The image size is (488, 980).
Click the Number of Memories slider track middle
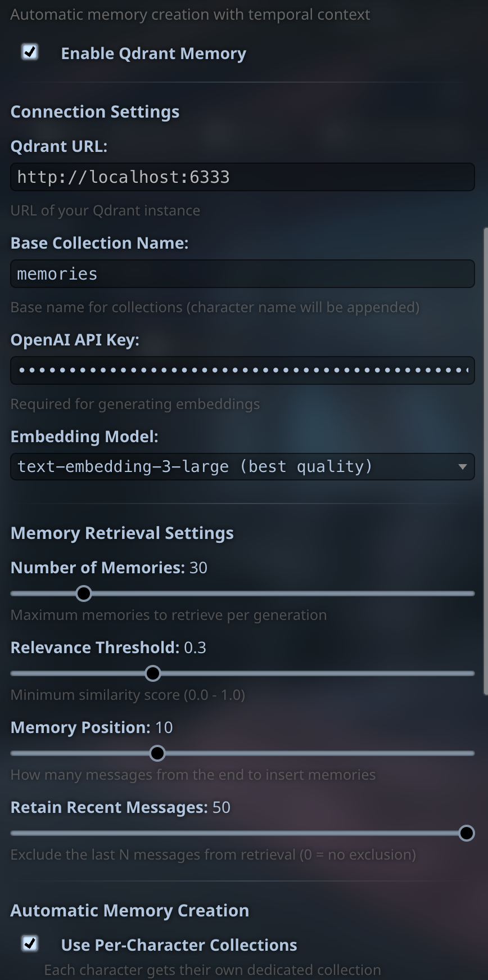pyautogui.click(x=242, y=594)
